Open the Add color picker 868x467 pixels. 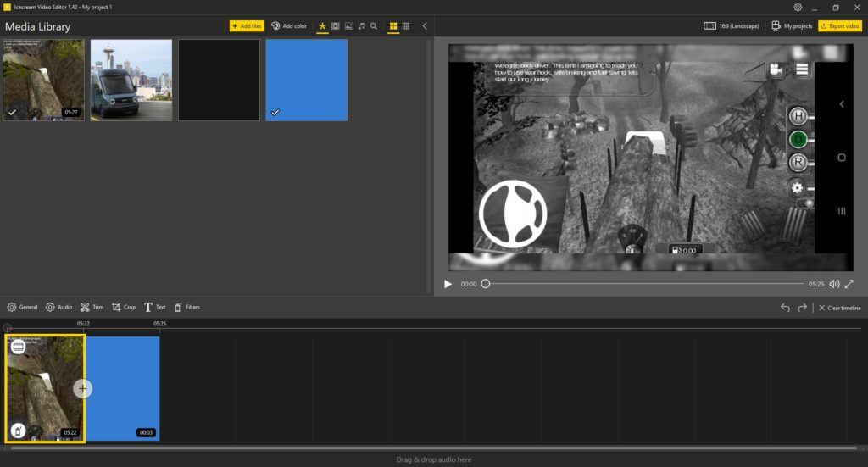289,26
